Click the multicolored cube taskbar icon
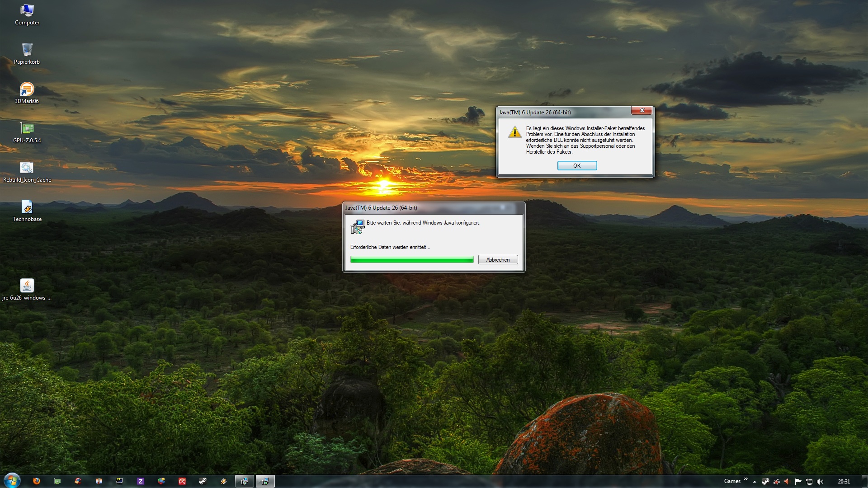The image size is (868, 488). (161, 481)
